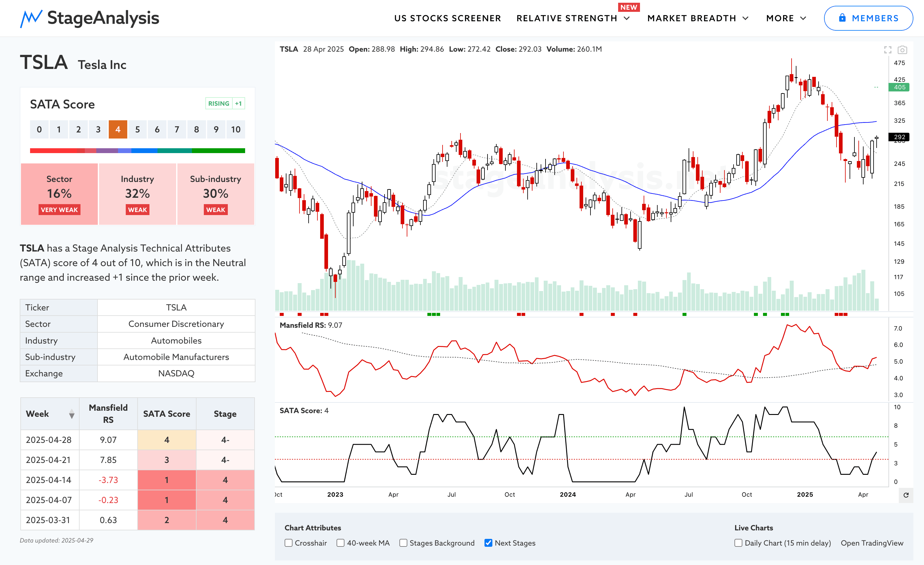Click the Data updated: 2025-04-29 note
The height and width of the screenshot is (565, 924).
pyautogui.click(x=56, y=540)
